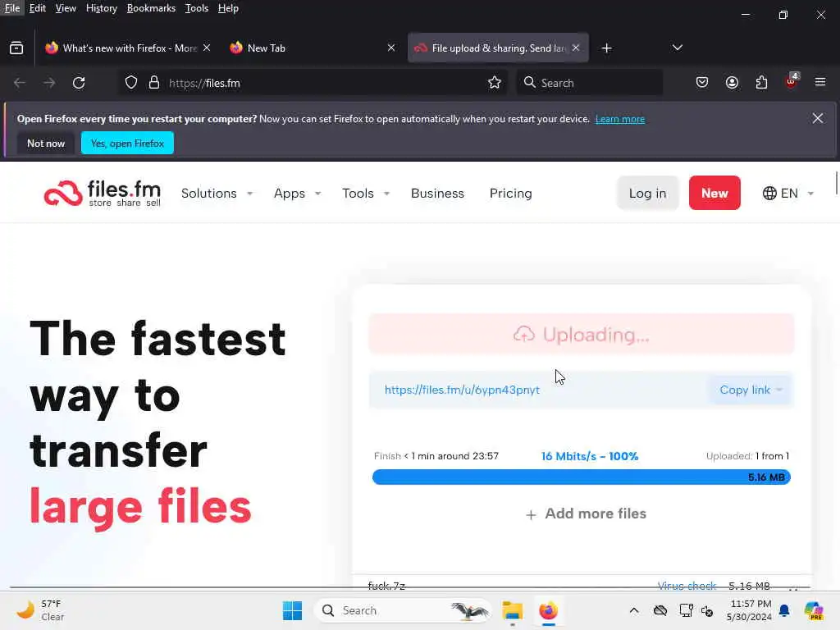Open Pricing navigation link
The image size is (840, 630).
[510, 194]
